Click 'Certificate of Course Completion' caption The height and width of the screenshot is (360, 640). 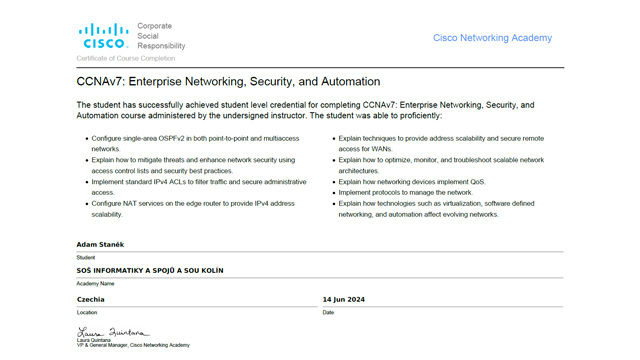tap(126, 58)
